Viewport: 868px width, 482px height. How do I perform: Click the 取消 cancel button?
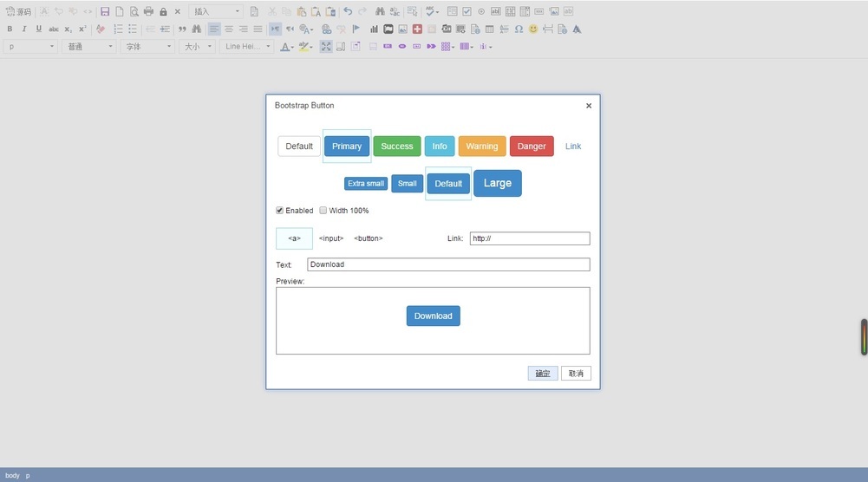point(576,374)
